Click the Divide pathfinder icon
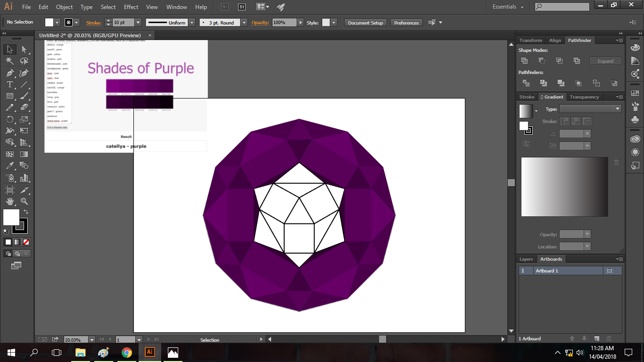The image size is (644, 362). tap(526, 83)
